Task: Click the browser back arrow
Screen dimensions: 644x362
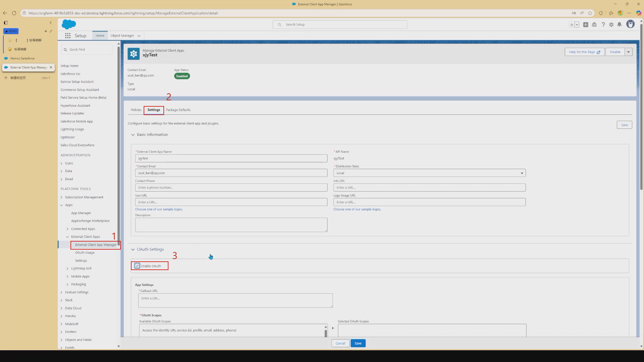Action: [5, 13]
